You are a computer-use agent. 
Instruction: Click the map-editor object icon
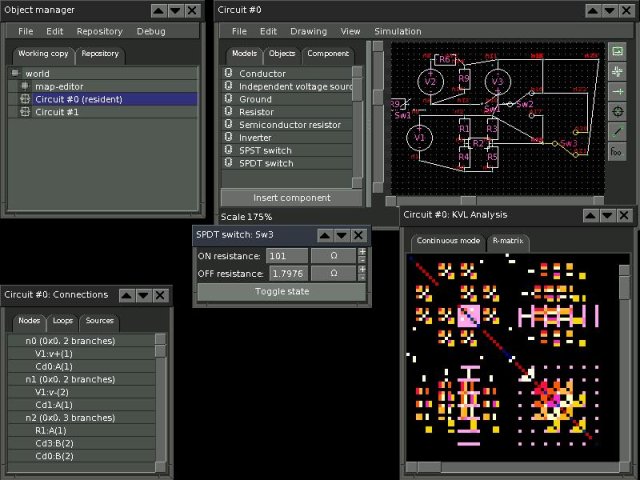pos(25,86)
